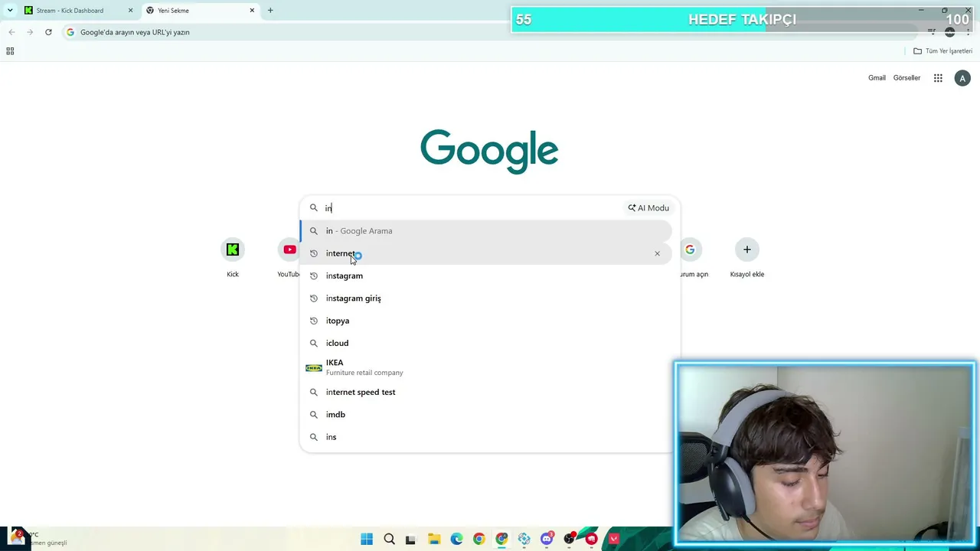
Task: Open Windows taskbar search
Action: pyautogui.click(x=389, y=539)
